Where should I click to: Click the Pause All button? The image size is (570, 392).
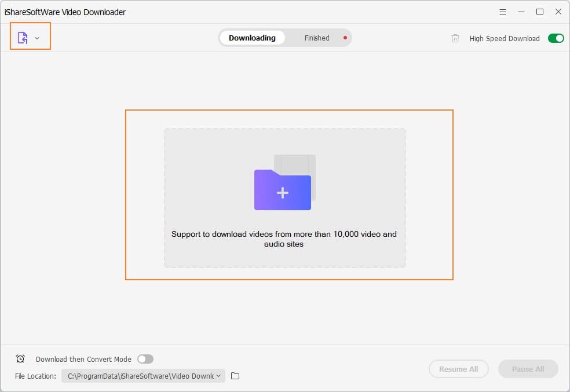pos(528,369)
